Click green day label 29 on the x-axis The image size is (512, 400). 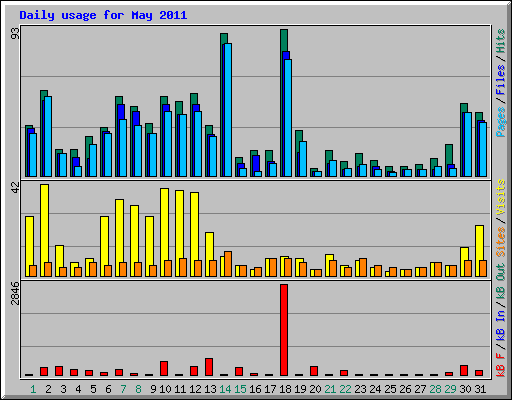(450, 389)
